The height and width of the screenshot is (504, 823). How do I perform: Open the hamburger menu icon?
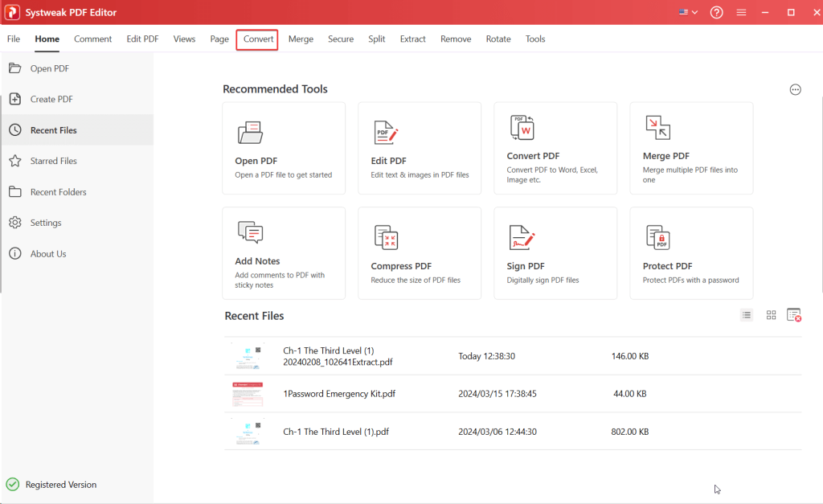[x=741, y=12]
